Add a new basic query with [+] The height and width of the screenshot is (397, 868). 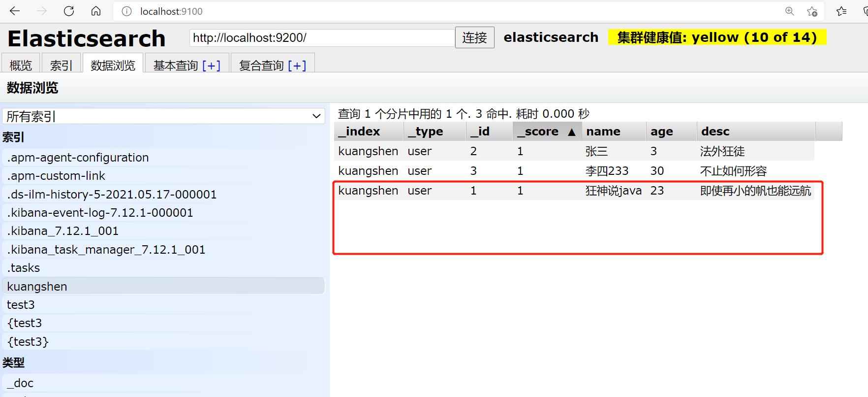[x=211, y=65]
